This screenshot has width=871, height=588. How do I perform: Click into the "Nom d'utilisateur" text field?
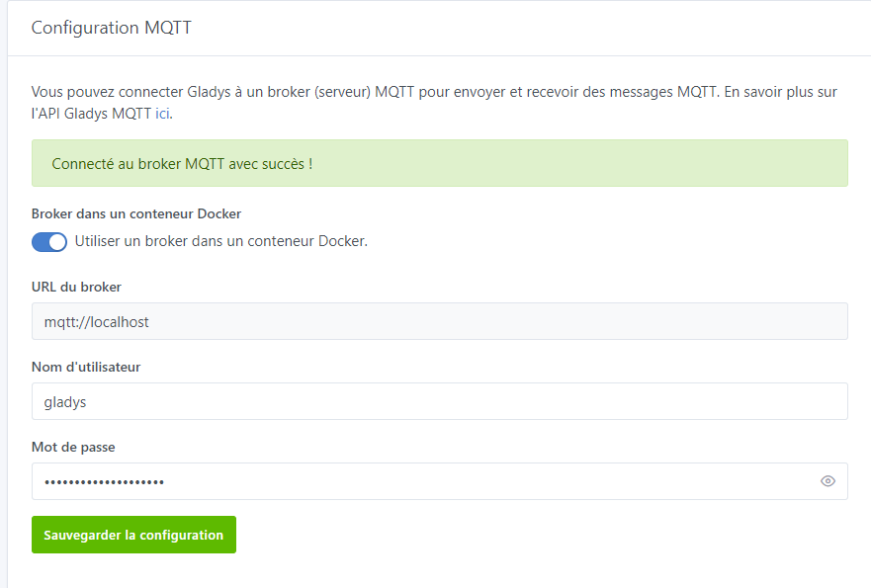[439, 401]
